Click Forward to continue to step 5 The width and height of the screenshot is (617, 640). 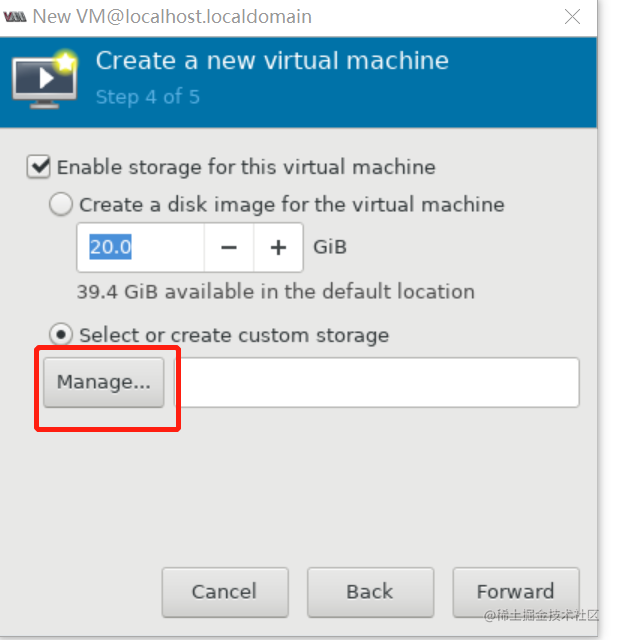pos(515,591)
